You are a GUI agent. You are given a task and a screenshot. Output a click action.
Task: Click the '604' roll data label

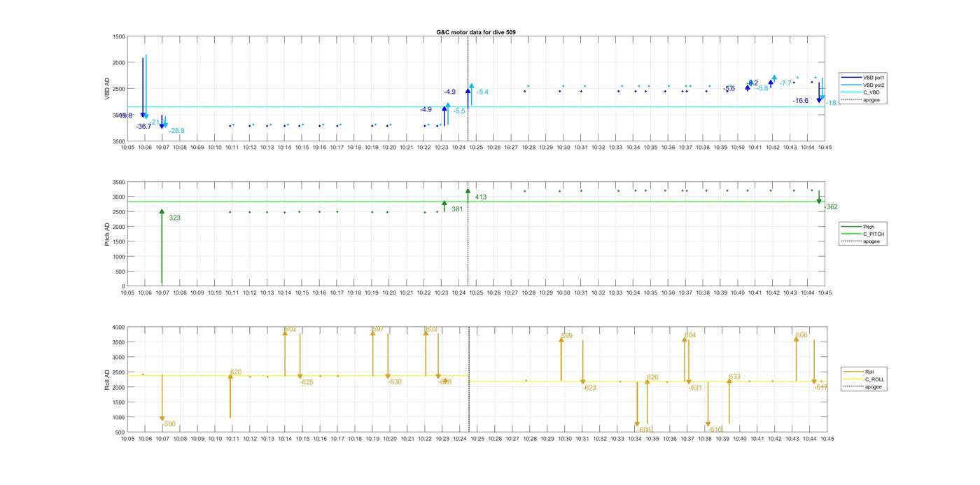(690, 335)
